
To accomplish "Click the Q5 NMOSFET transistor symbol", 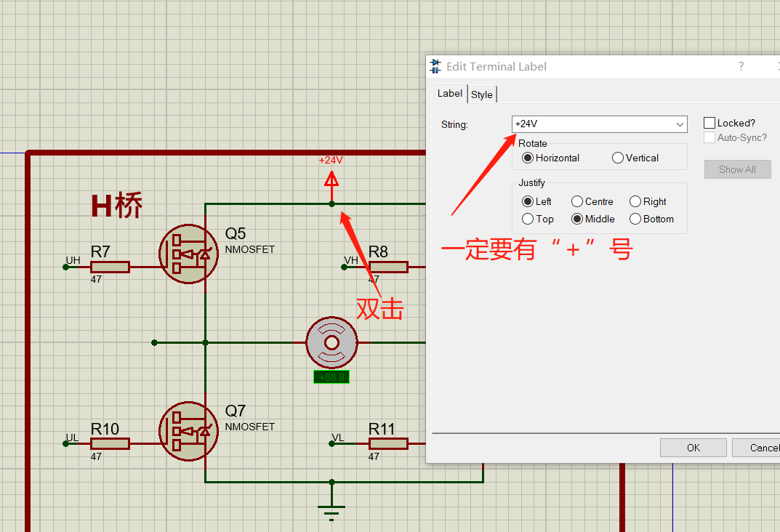I will [188, 254].
